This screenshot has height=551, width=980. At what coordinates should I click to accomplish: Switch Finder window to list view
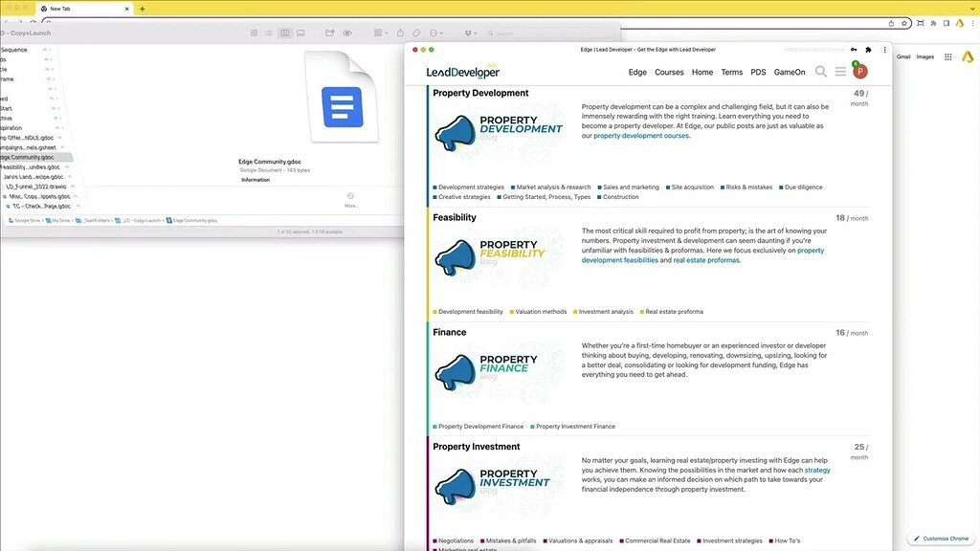[x=269, y=33]
